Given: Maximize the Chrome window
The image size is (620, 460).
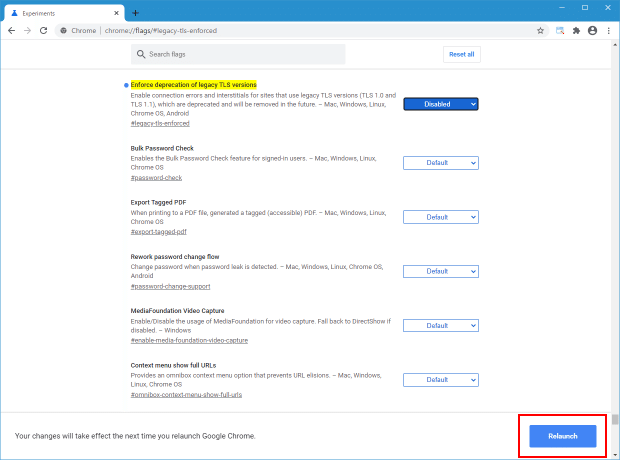Looking at the screenshot, I should click(x=585, y=8).
